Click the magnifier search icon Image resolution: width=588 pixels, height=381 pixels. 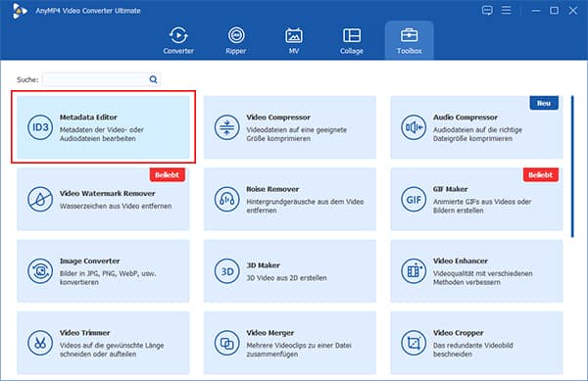pyautogui.click(x=154, y=79)
